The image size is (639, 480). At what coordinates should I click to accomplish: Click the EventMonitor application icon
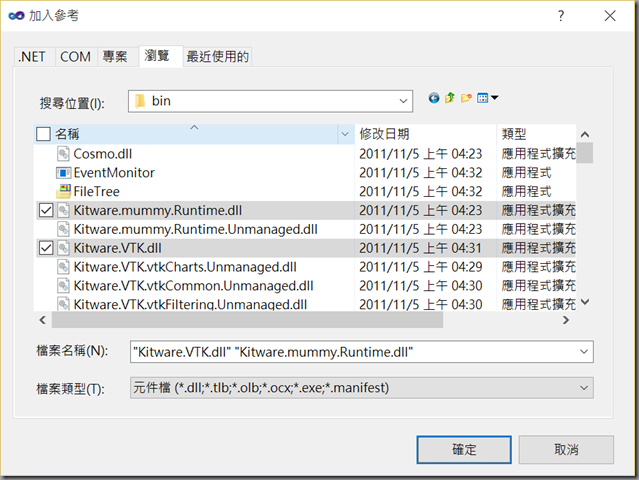pyautogui.click(x=63, y=173)
